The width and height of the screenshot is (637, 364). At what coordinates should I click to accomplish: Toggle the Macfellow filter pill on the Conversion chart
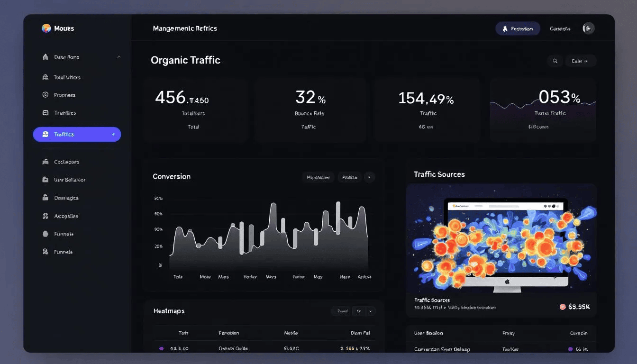point(318,177)
